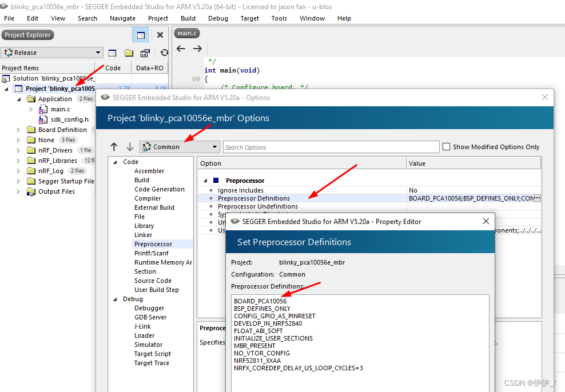
Task: Open the Tools menu
Action: pos(279,18)
